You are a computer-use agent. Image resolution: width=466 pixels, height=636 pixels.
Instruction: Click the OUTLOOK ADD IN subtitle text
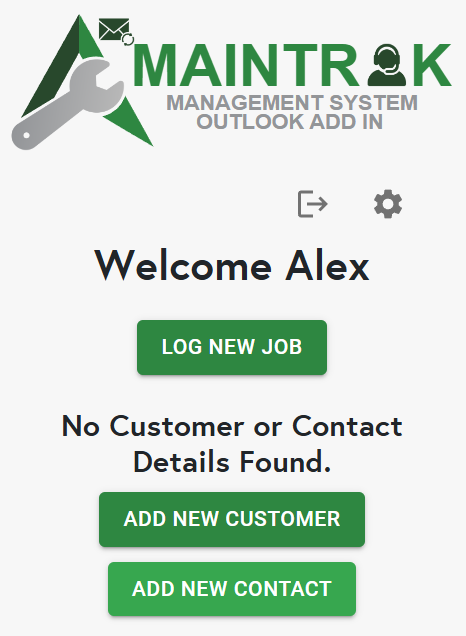pos(290,122)
